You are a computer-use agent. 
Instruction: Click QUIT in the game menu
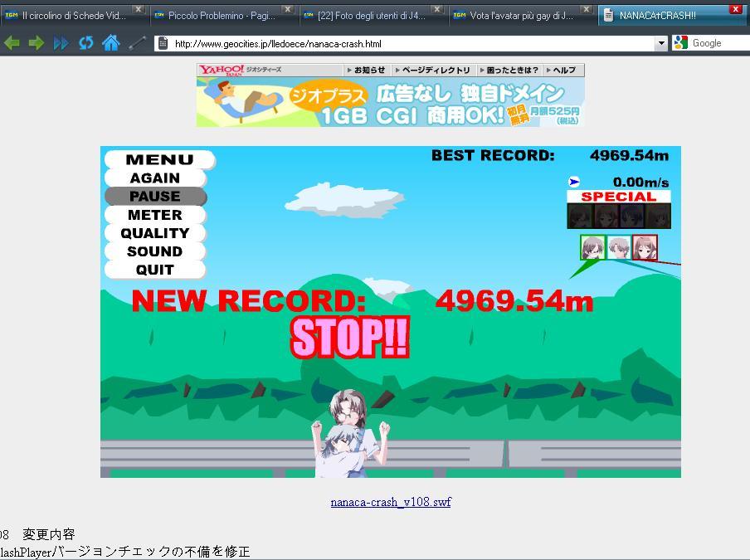[155, 270]
